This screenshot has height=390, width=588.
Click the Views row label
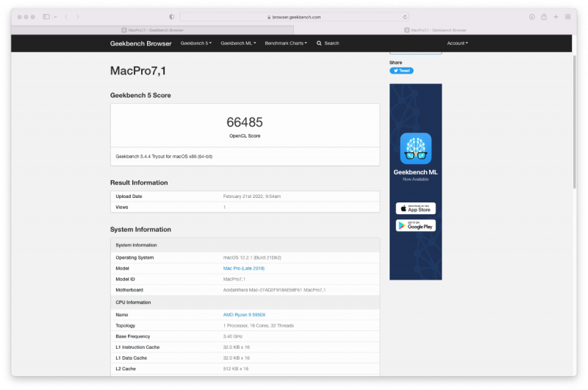(122, 208)
